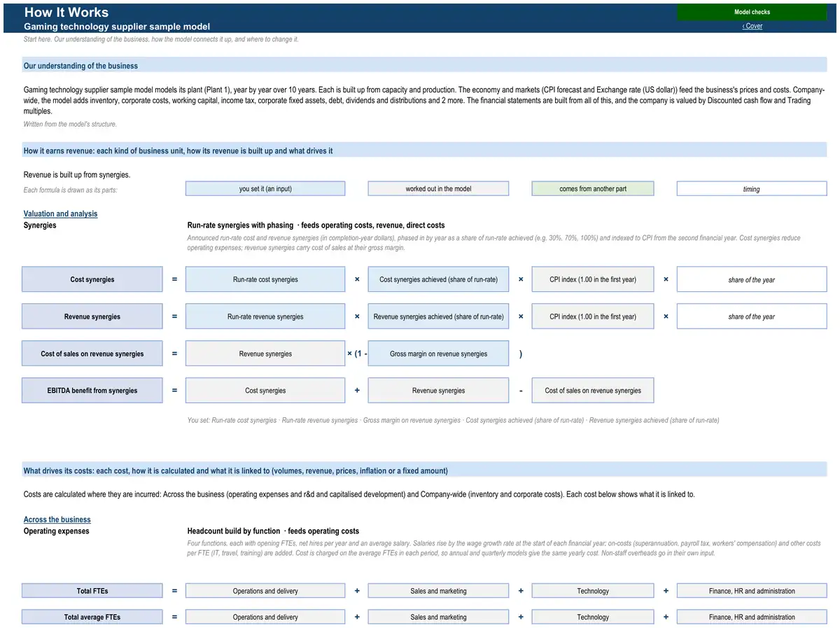Click 'Revenue is built up from synergies.' text
This screenshot has width=840, height=628.
pyautogui.click(x=77, y=175)
